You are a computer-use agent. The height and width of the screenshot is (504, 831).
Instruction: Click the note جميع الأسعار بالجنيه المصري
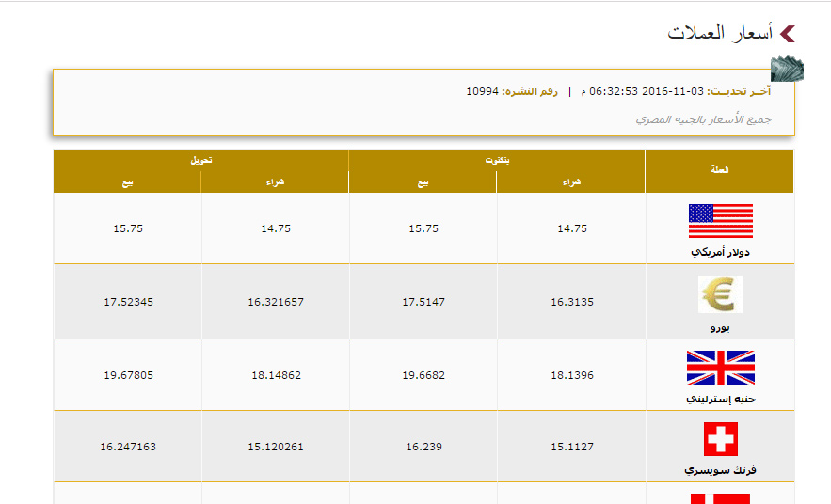click(x=703, y=119)
